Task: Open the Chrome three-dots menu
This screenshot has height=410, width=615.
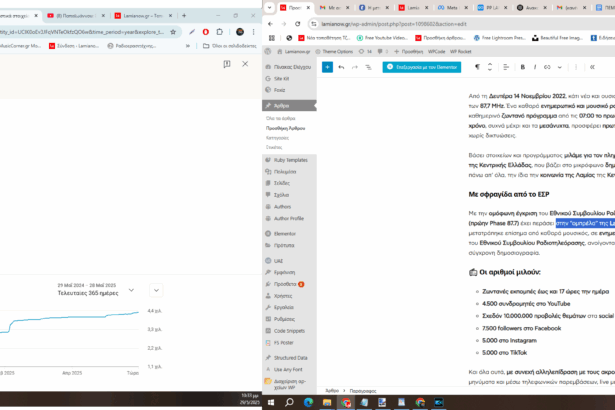Action: point(251,30)
